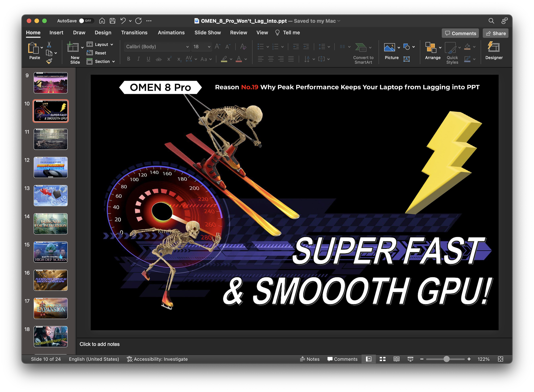Toggle Notes in the status bar
The image size is (534, 392).
(x=310, y=359)
